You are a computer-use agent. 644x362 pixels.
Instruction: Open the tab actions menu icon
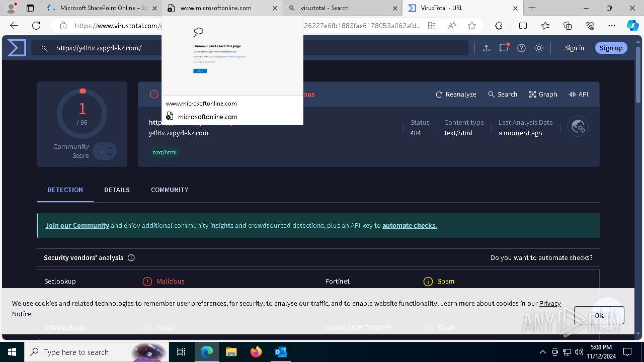pos(30,8)
